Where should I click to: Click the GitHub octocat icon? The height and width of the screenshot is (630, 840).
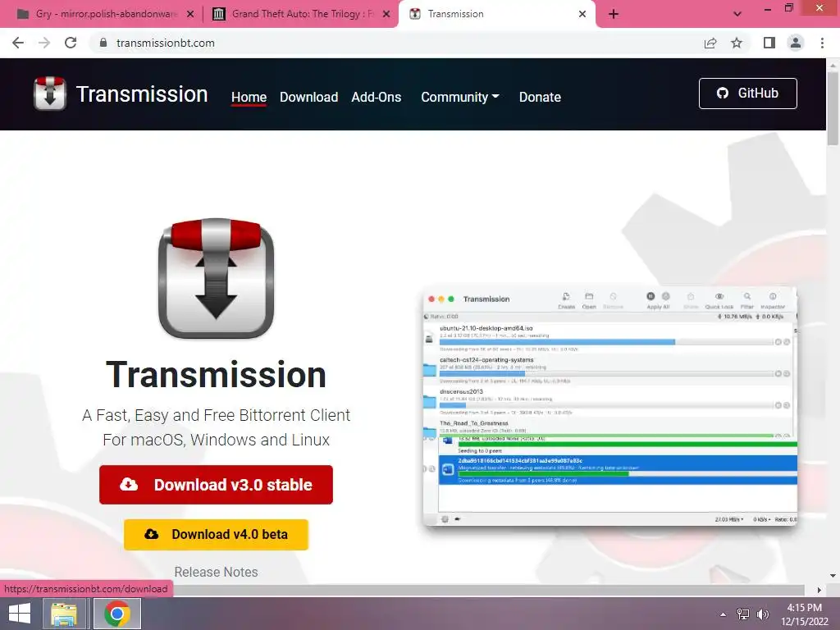723,94
